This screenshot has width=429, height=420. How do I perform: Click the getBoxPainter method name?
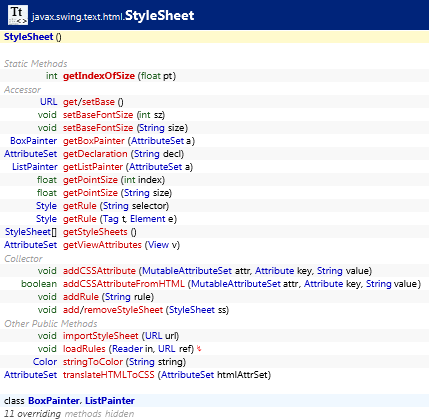pos(94,141)
